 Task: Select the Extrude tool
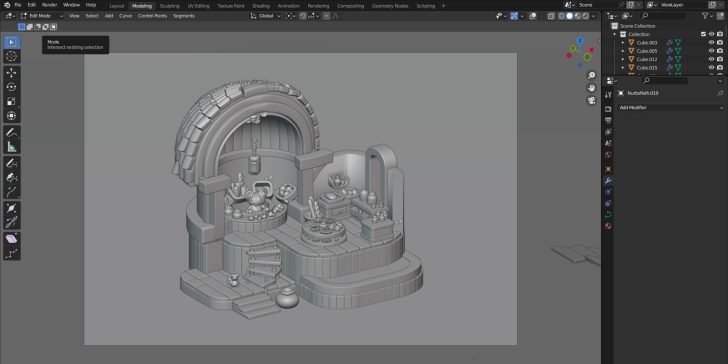click(12, 192)
